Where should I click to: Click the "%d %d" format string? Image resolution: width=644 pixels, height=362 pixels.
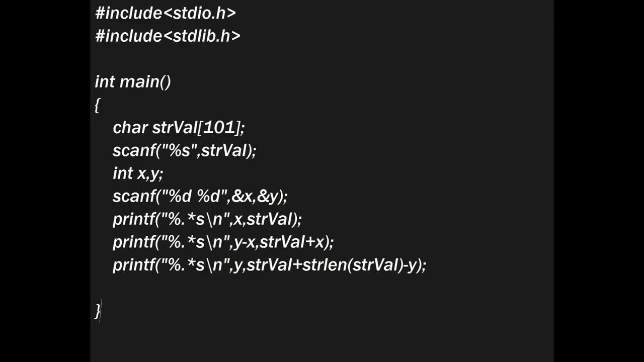[x=193, y=196]
